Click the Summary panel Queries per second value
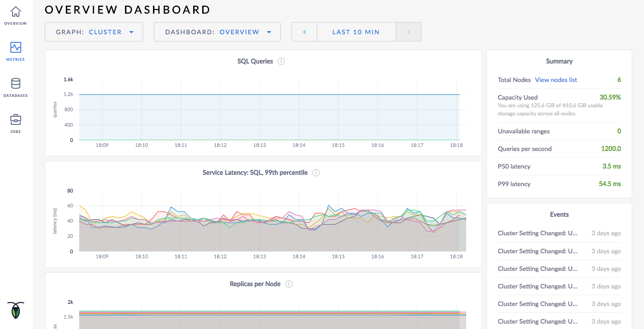The image size is (644, 329). (x=609, y=149)
